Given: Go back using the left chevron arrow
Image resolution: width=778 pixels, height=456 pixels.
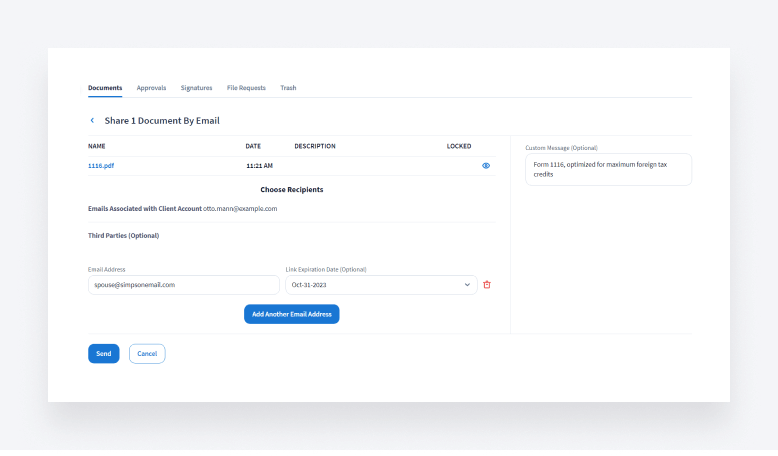Looking at the screenshot, I should pos(92,121).
